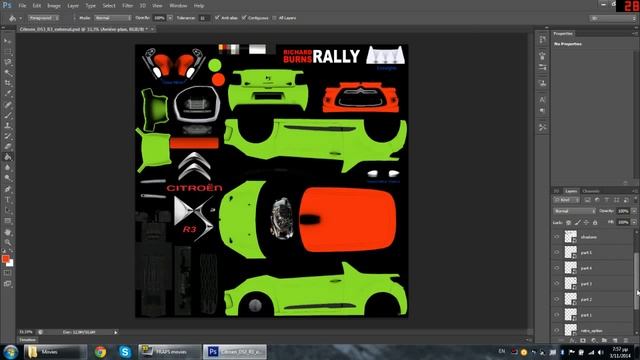Open the layer filter Kind dropdown
640x360 pixels.
coord(566,200)
